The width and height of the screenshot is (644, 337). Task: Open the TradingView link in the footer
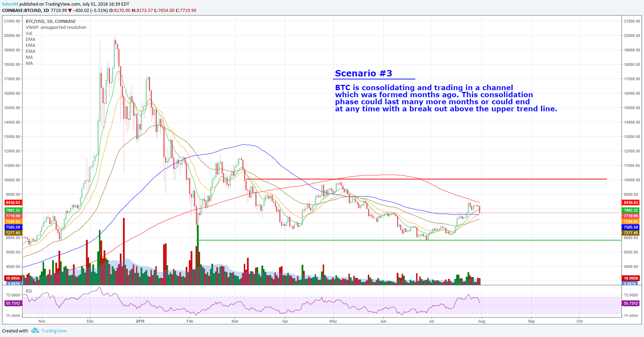point(54,331)
